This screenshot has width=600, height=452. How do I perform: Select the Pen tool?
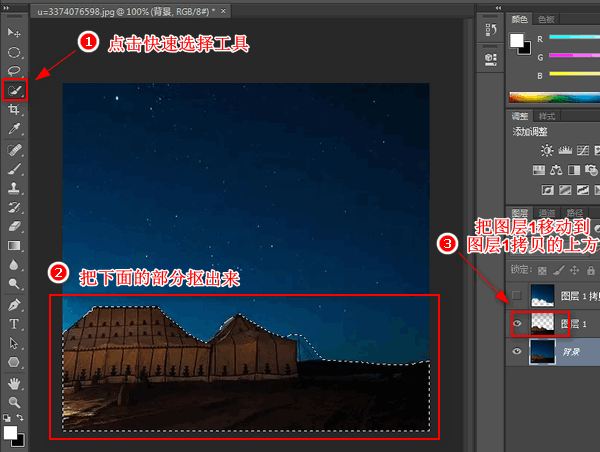(x=14, y=305)
